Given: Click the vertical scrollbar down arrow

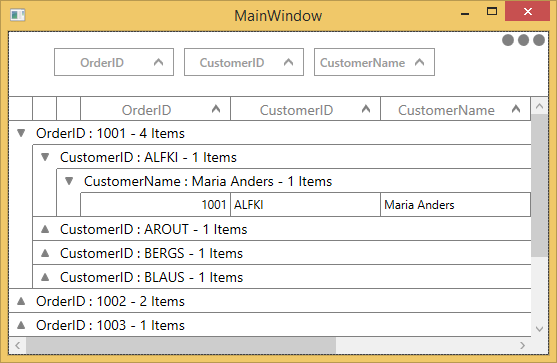Looking at the screenshot, I should coord(539,329).
